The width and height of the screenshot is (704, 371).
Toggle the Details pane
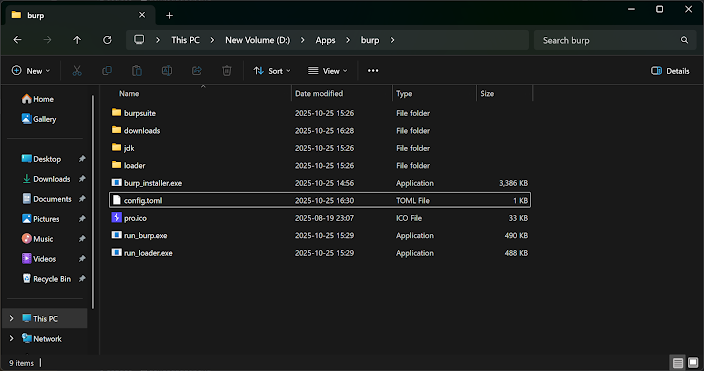click(x=670, y=71)
